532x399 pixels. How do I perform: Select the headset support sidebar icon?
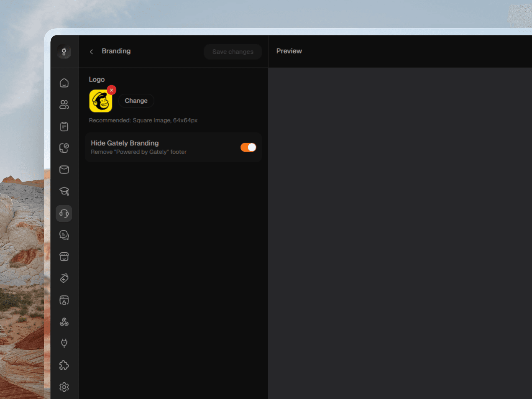(64, 213)
